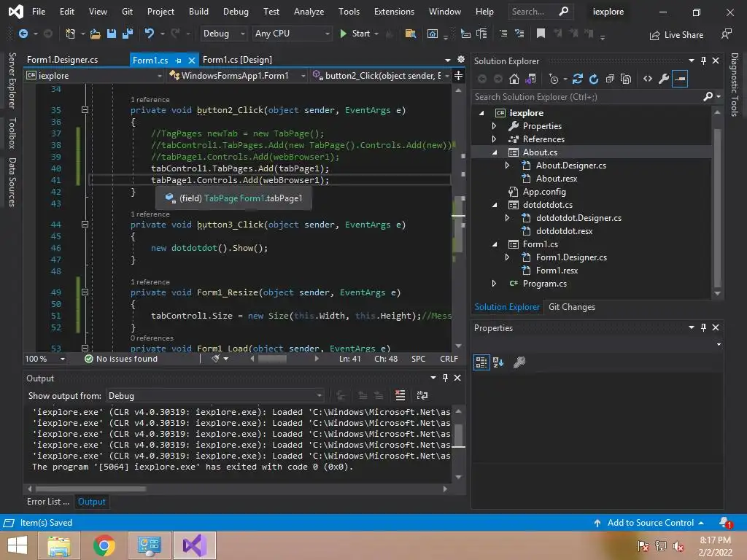Switch Properties panel to Categorized view
747x560 pixels.
(x=481, y=362)
